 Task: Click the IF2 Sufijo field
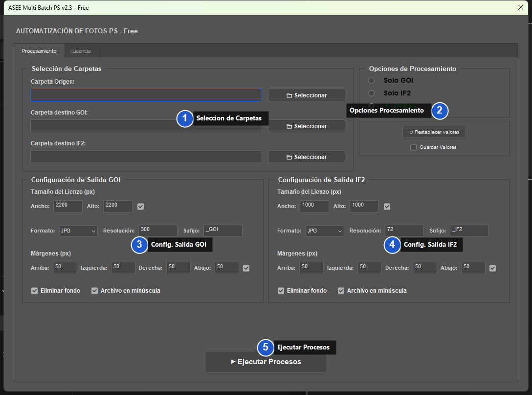coord(469,231)
